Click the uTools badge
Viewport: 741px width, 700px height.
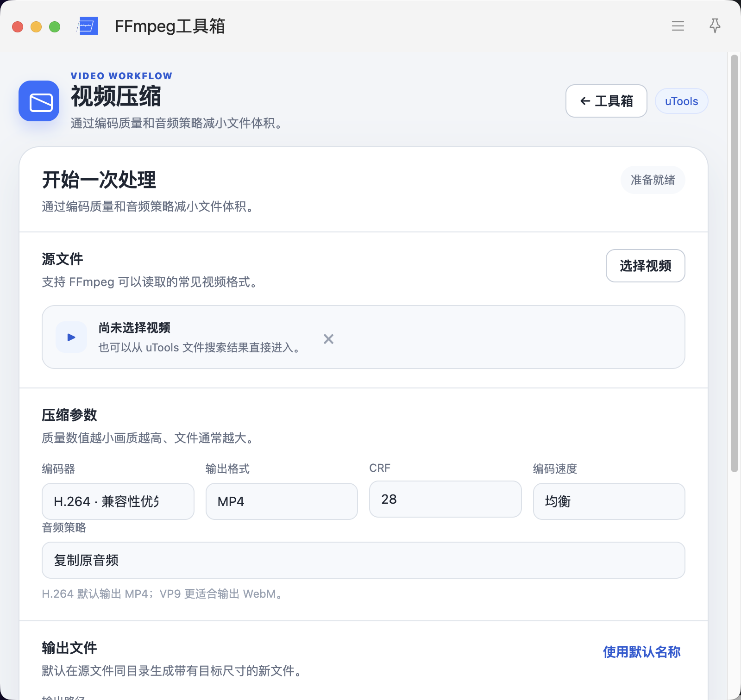(x=681, y=101)
